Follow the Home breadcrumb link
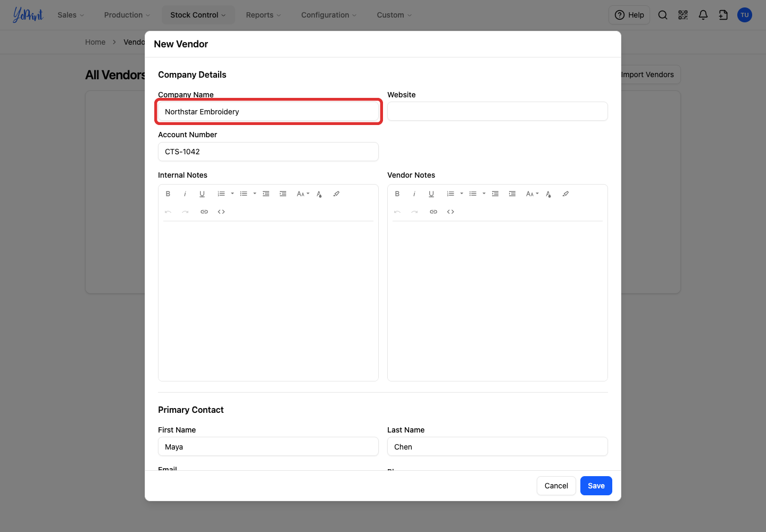 (95, 42)
